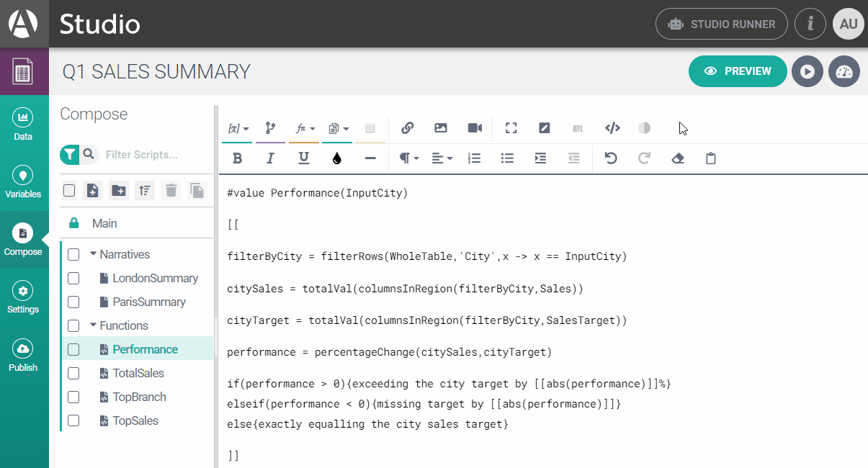Collapse the Narratives folder

tap(94, 254)
